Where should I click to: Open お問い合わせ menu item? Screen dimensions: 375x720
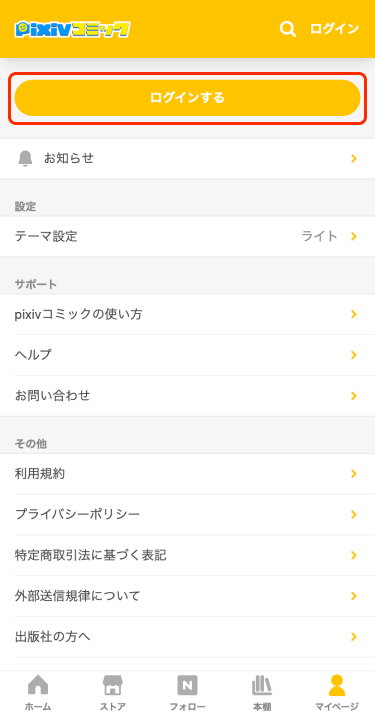(x=187, y=396)
